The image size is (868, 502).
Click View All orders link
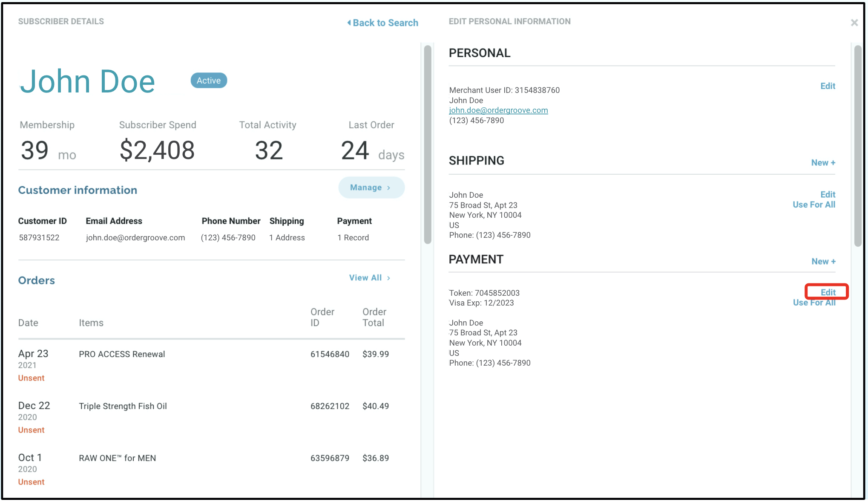370,278
